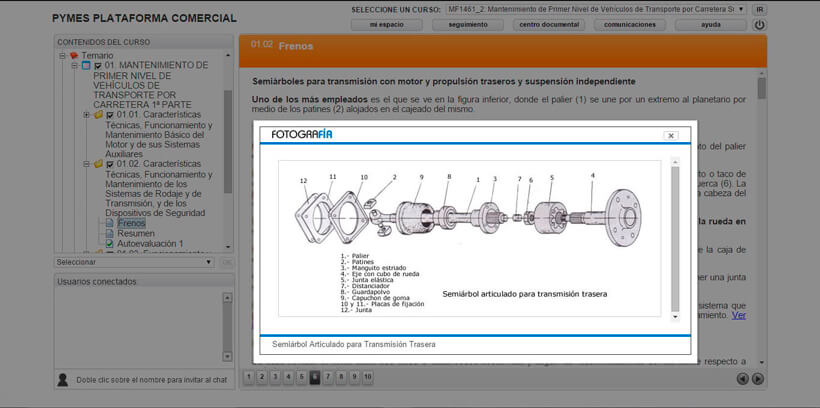This screenshot has width=820, height=408.
Task: Toggle checkbox for 01. MANTENIMIENTO DE PRIMER NIVEL
Action: point(98,65)
